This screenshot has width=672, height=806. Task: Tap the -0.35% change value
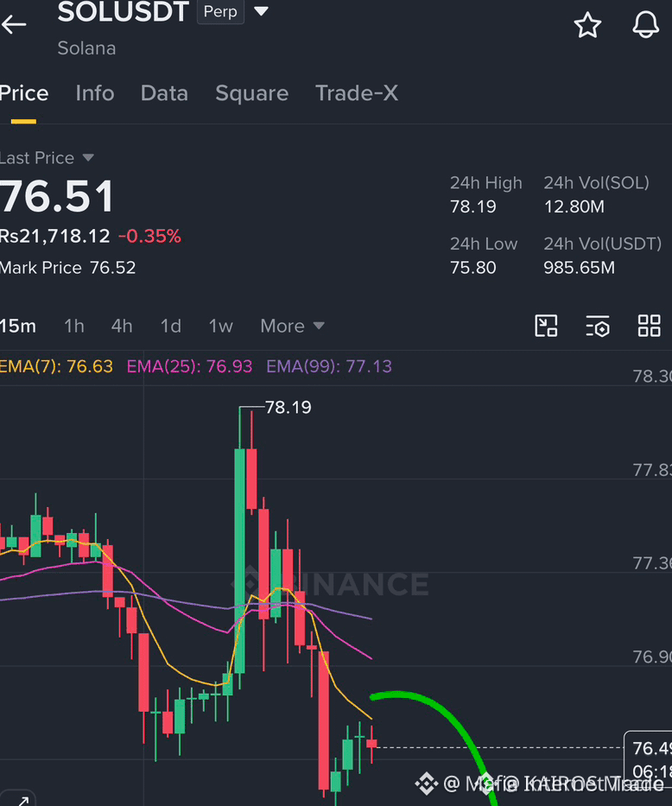tap(149, 237)
